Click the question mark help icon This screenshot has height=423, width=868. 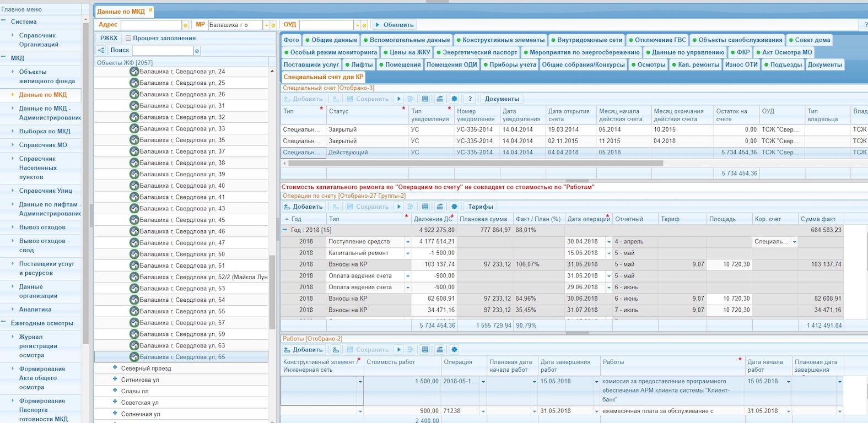(470, 99)
